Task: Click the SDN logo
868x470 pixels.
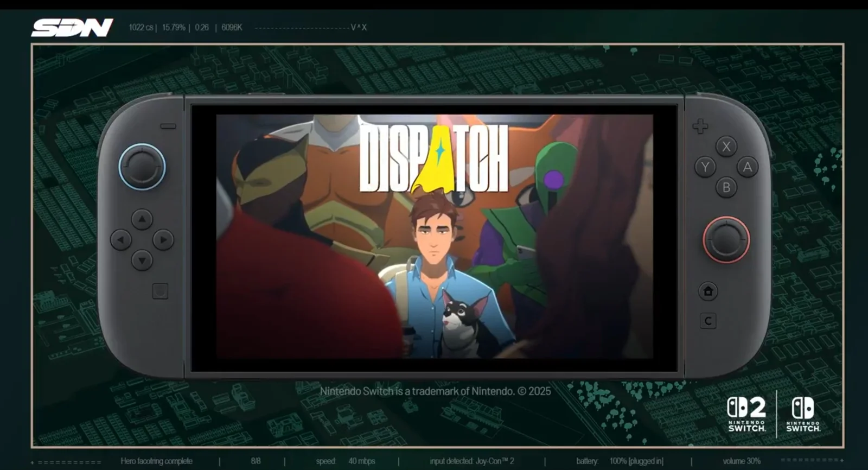Action: pos(72,28)
